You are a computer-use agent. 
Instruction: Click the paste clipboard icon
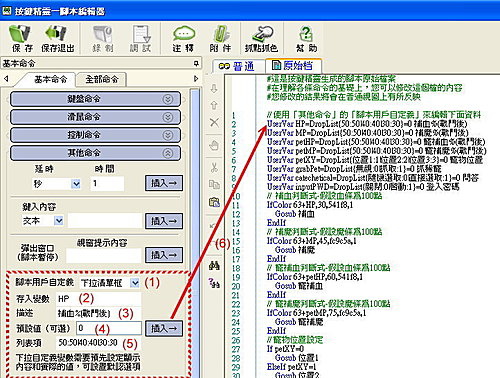pos(214,202)
